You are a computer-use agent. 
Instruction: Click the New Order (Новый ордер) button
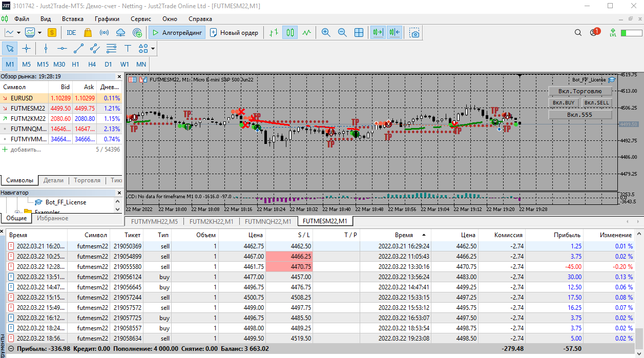tap(234, 33)
